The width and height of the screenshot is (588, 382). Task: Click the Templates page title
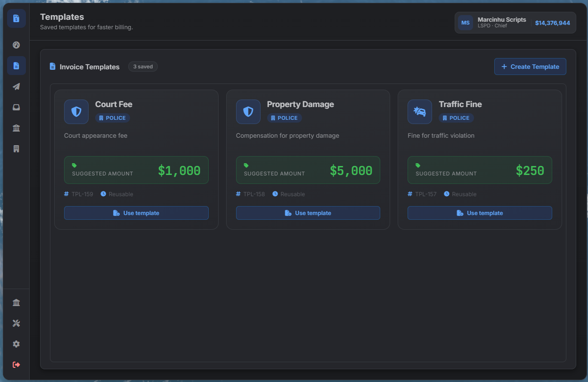tap(62, 17)
